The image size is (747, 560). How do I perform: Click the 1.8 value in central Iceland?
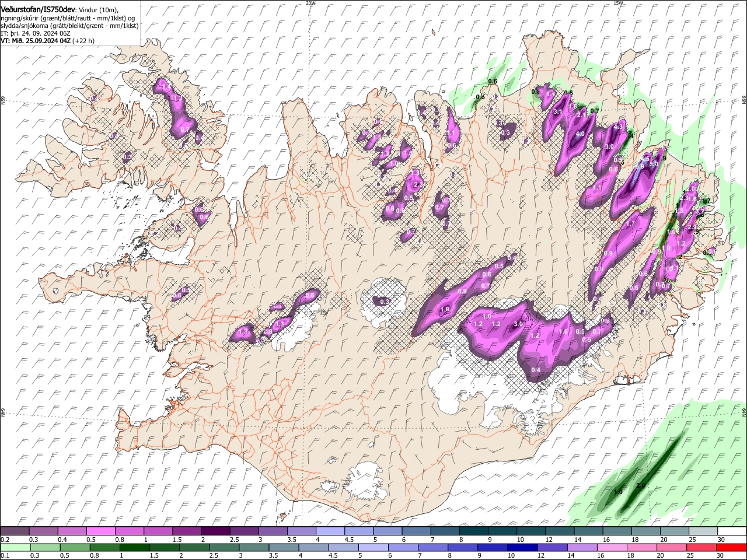[444, 309]
